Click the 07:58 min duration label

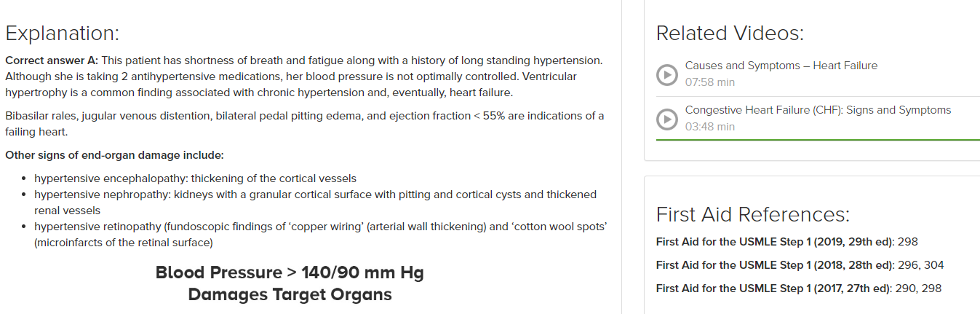[x=710, y=82]
